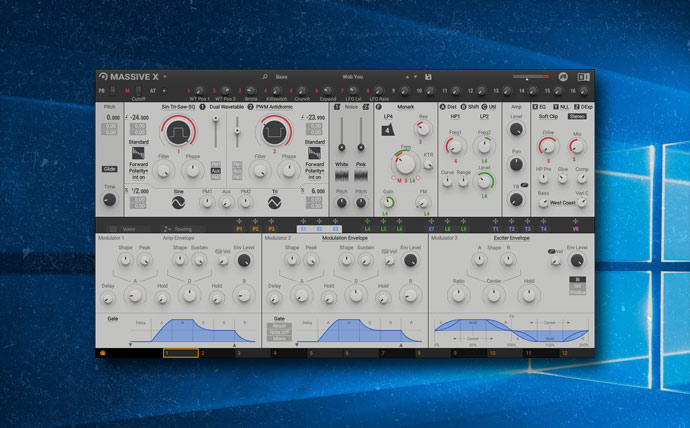The image size is (690, 428).
Task: Click the green drag handle above L4
Action: point(367,221)
